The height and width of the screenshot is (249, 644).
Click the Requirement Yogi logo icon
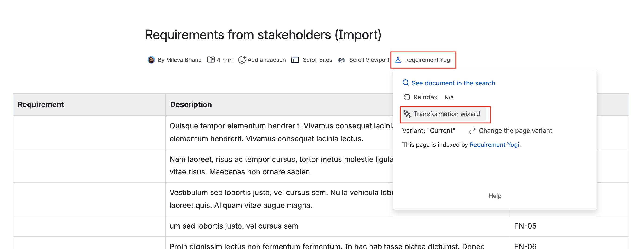(398, 60)
